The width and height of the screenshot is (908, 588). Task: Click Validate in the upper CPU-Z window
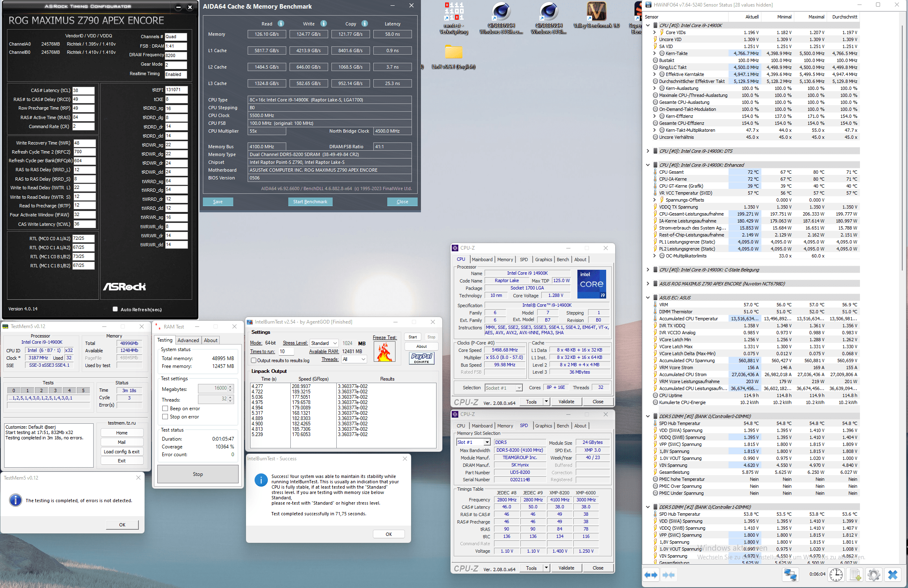(x=566, y=402)
